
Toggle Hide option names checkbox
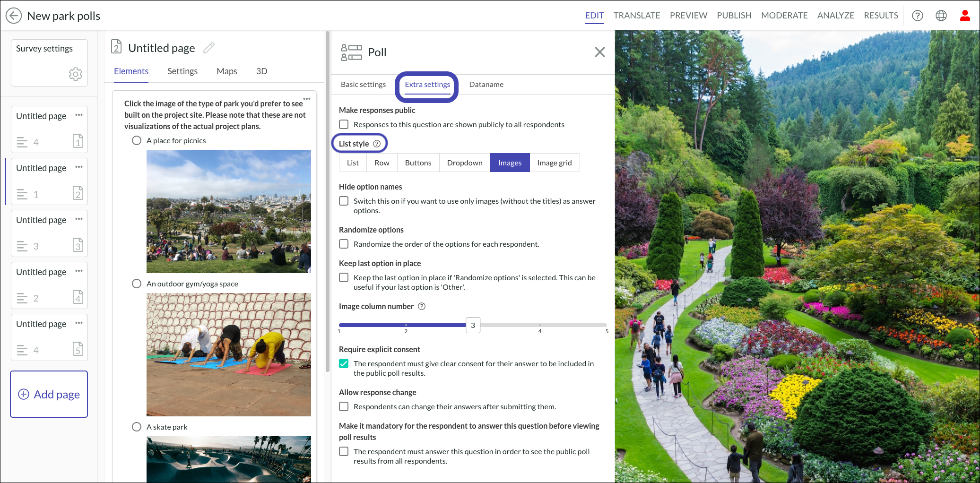tap(344, 201)
